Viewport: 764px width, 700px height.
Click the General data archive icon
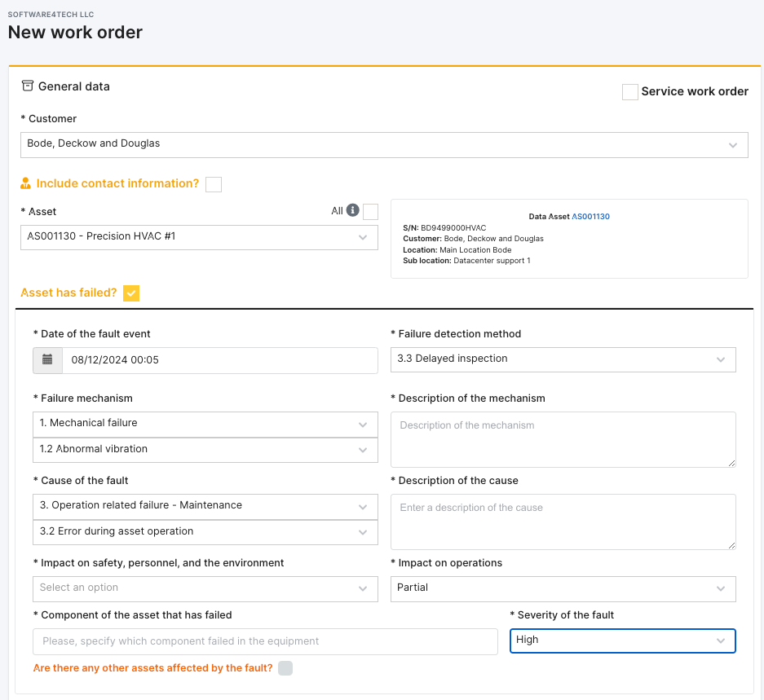point(27,86)
